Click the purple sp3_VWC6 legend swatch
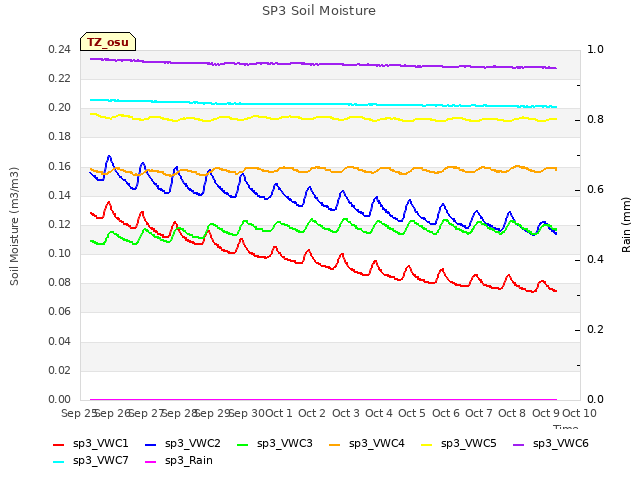 (519, 444)
